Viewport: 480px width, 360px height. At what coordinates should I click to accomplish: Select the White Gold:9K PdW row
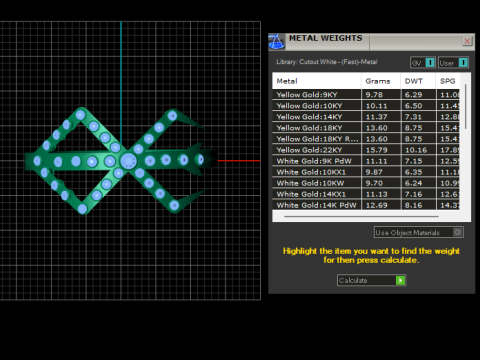click(x=366, y=161)
